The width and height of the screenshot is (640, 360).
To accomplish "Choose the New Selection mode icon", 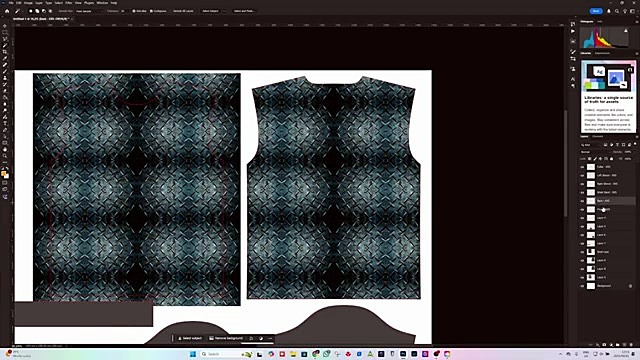I will coord(31,11).
